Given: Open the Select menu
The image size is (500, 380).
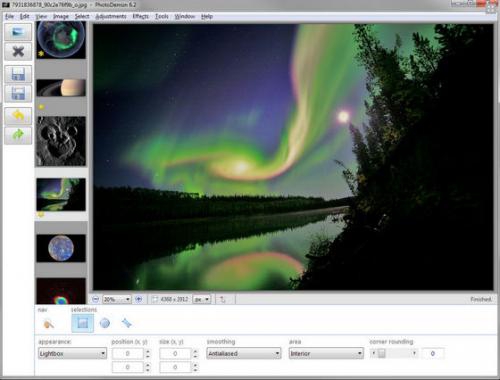Looking at the screenshot, I should pos(82,16).
